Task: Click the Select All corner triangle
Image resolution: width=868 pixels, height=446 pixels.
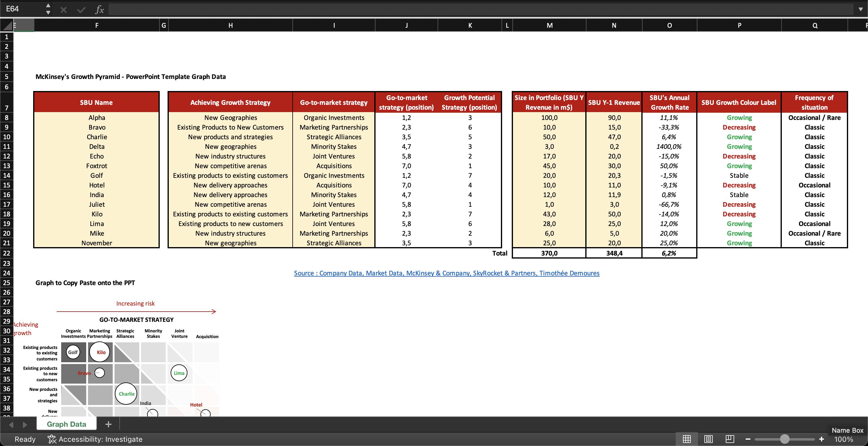Action: coord(7,25)
